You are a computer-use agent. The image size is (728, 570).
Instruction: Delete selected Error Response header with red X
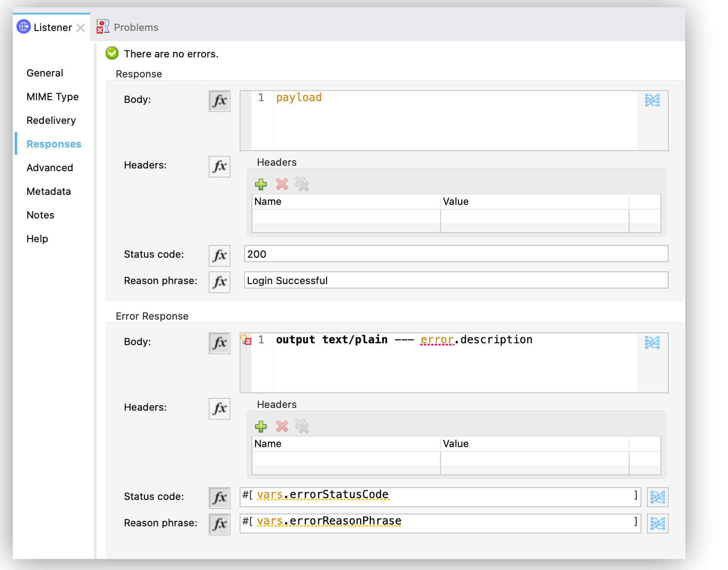tap(282, 427)
